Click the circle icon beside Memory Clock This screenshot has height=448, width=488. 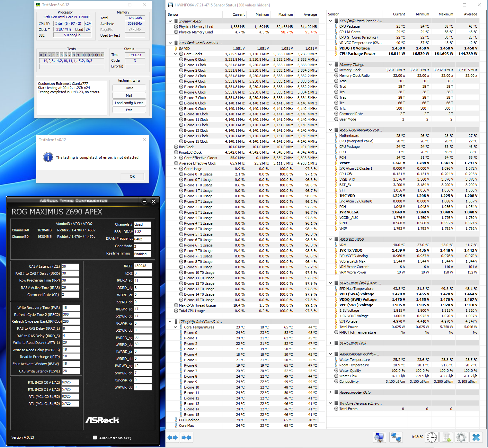(336, 70)
